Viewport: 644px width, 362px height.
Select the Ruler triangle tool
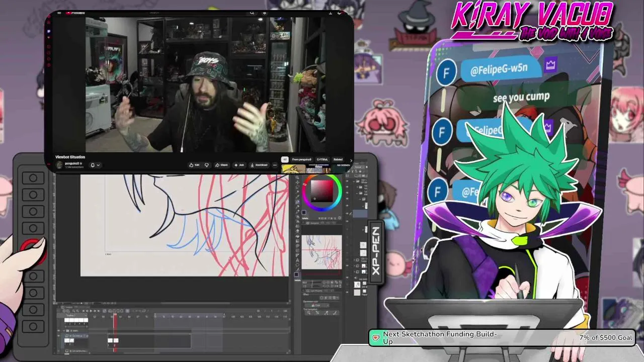(x=297, y=255)
